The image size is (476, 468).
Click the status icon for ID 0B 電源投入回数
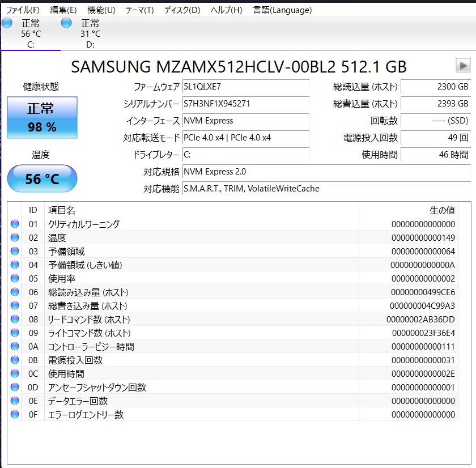(x=15, y=360)
